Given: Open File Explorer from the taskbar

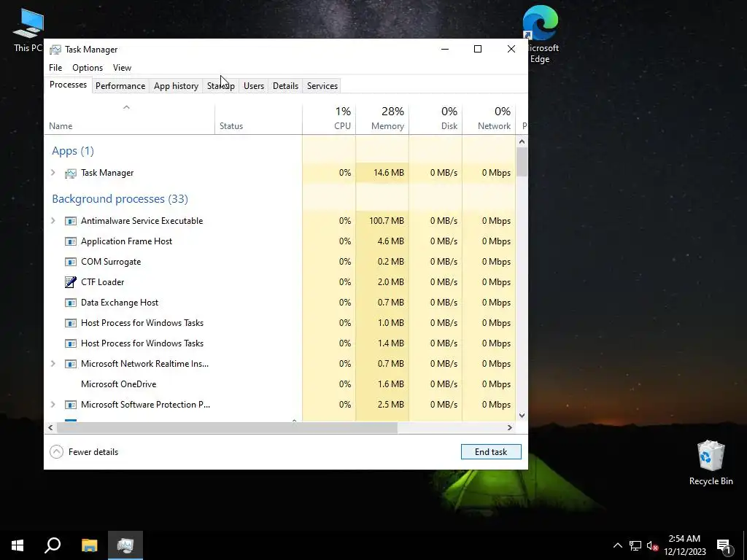Looking at the screenshot, I should click(x=89, y=545).
